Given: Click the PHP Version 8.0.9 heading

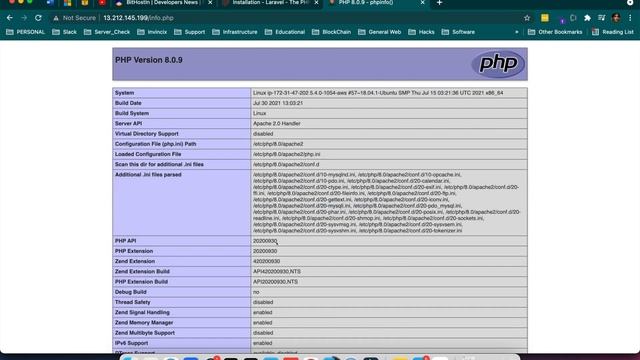Looking at the screenshot, I should [149, 60].
